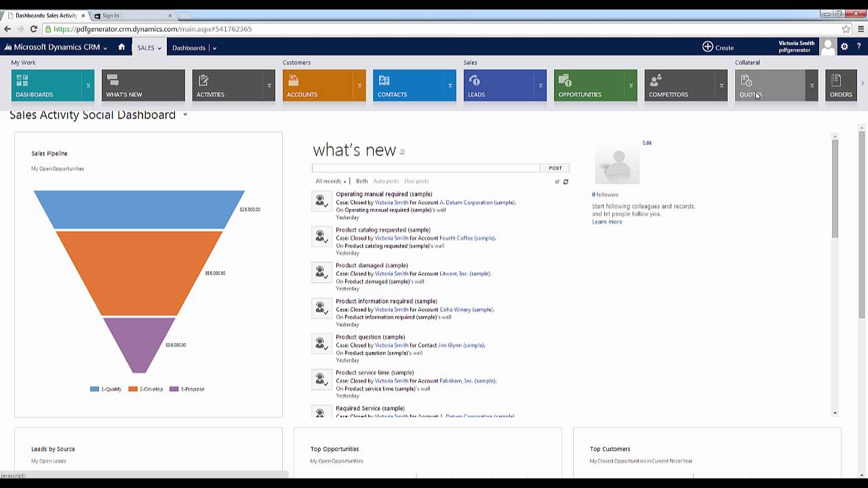Click the case icon for Product catalog requested
The width and height of the screenshot is (868, 488).
(x=321, y=237)
